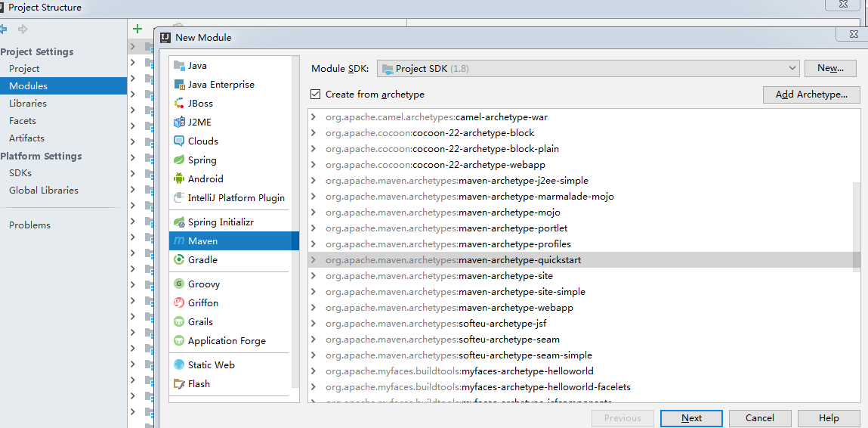The height and width of the screenshot is (428, 868).
Task: Click the Maven icon
Action: [179, 240]
